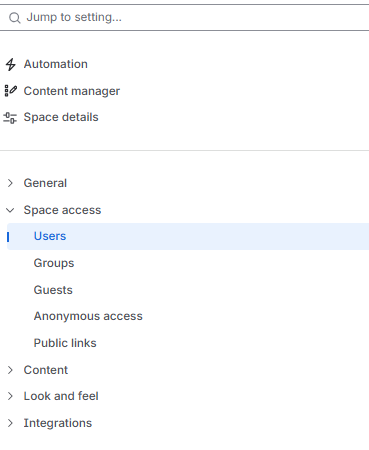The height and width of the screenshot is (450, 369).
Task: Open the Space details link
Action: (61, 117)
